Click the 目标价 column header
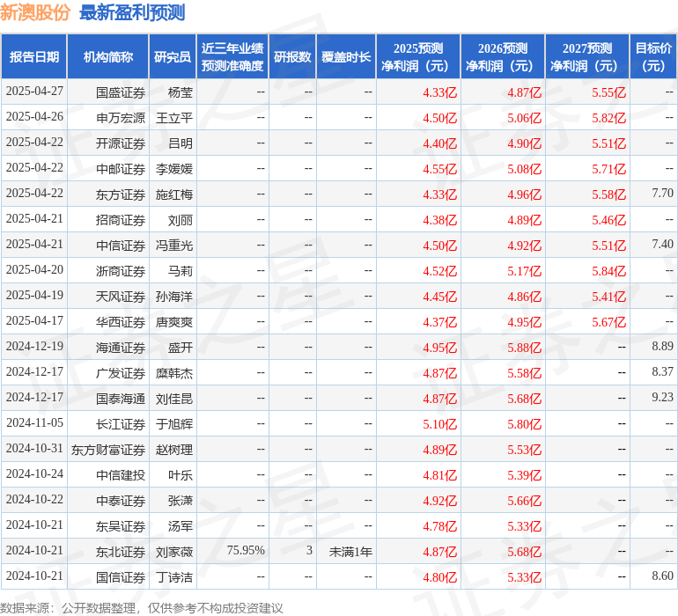The image size is (678, 616). coord(653,57)
